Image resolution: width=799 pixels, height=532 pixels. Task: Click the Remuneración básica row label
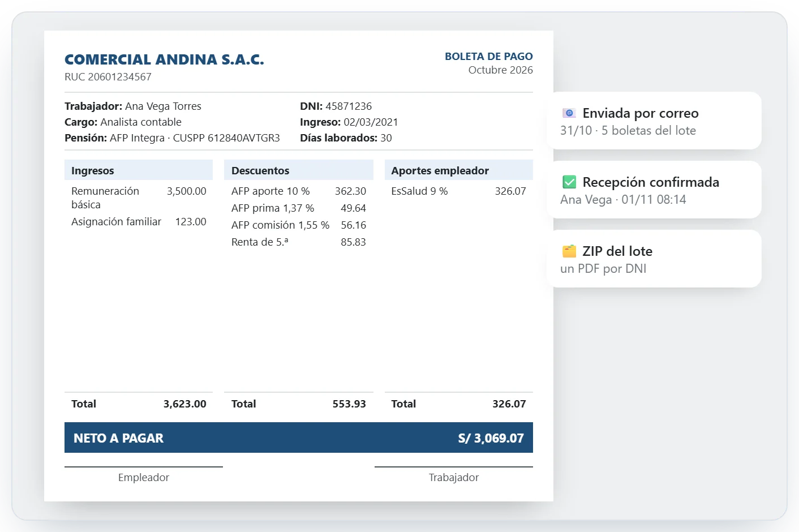[x=105, y=198]
